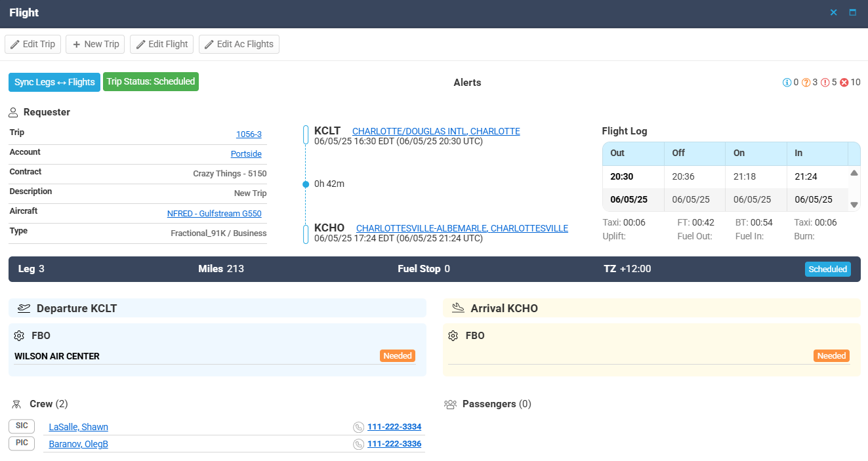
Task: Click Sync Legs to Flights button
Action: [54, 82]
